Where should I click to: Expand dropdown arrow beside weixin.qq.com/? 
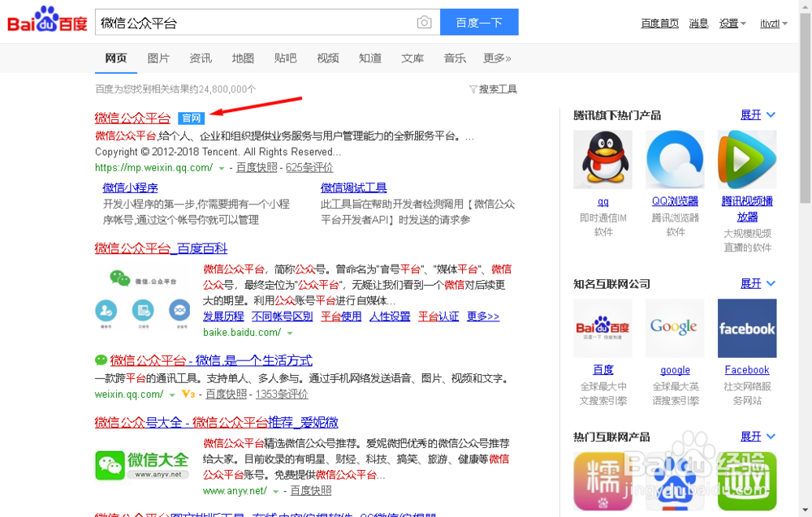point(172,395)
